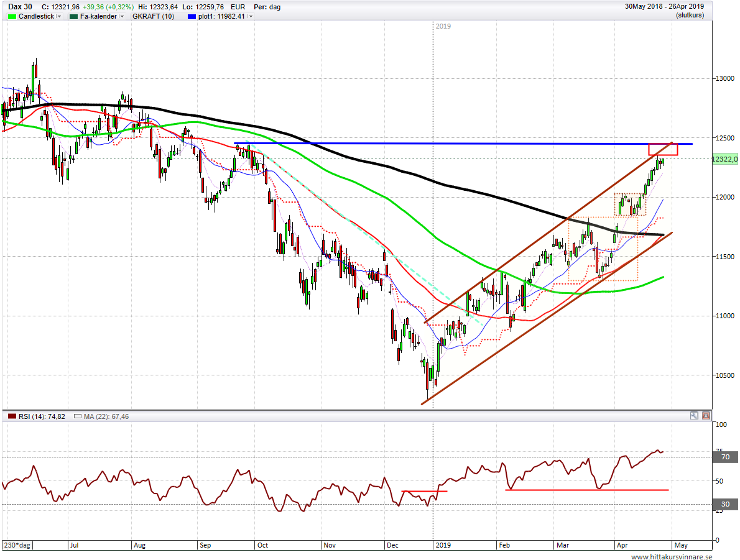Click the +39,36 (+0,32%) change value
The image size is (740, 560).
click(x=108, y=7)
